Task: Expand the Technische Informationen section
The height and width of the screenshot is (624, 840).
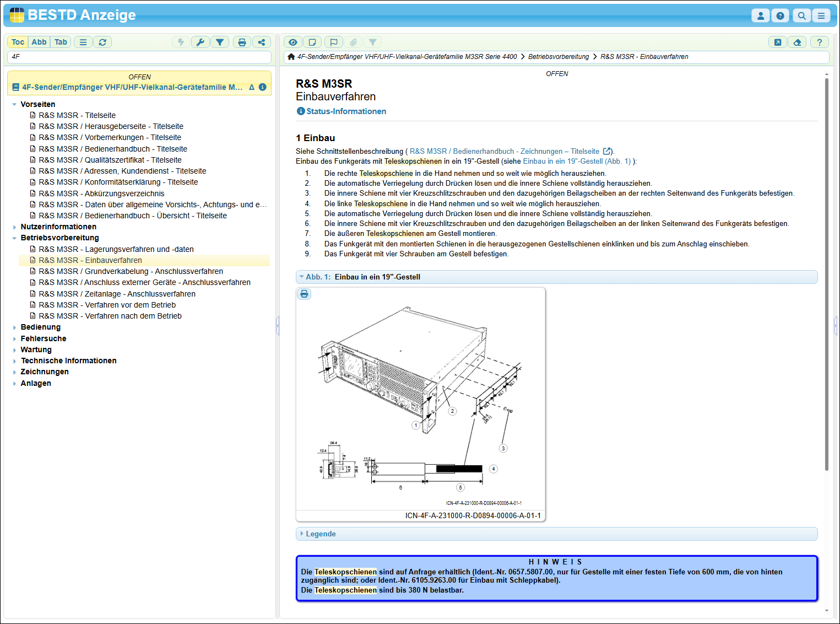Action: [x=14, y=361]
